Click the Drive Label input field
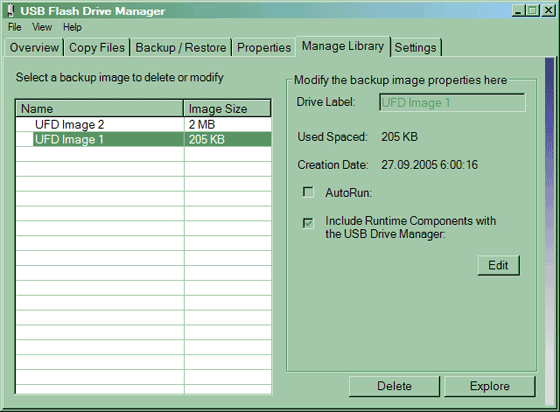This screenshot has width=560, height=412. 452,103
